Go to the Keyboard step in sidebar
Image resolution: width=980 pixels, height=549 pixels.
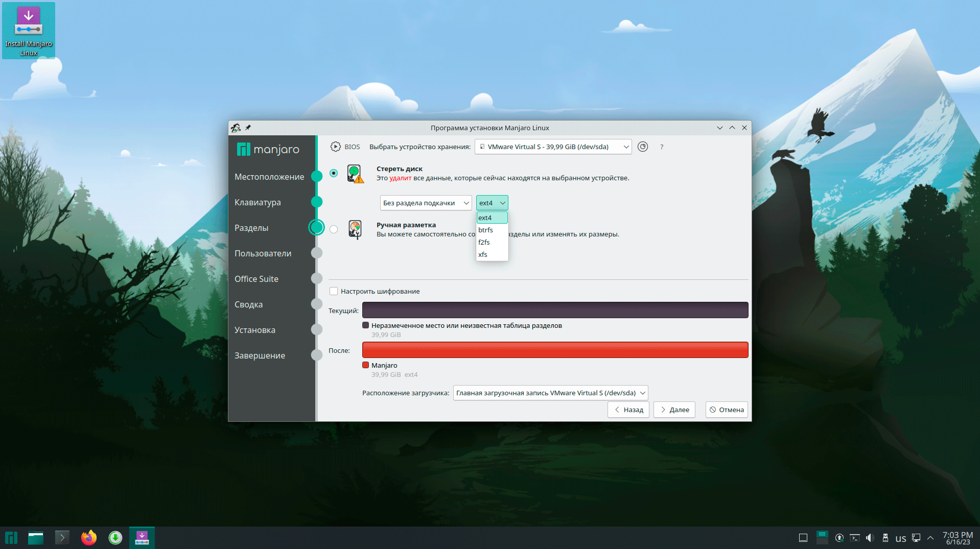[x=258, y=202]
